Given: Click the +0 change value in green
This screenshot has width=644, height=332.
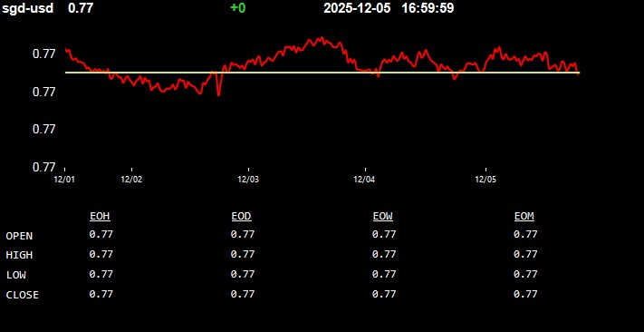Looking at the screenshot, I should tap(238, 8).
